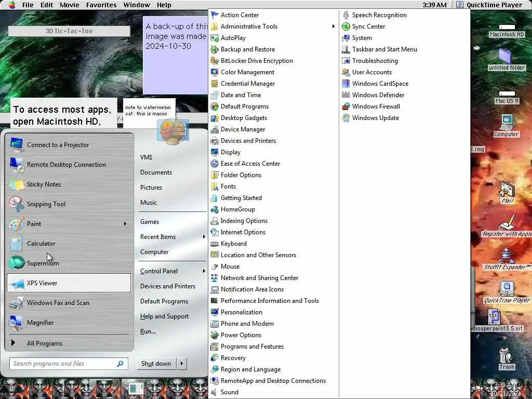Viewport: 532px width, 399px height.
Task: Click Troubleshooting in Control Panel list
Action: [375, 61]
